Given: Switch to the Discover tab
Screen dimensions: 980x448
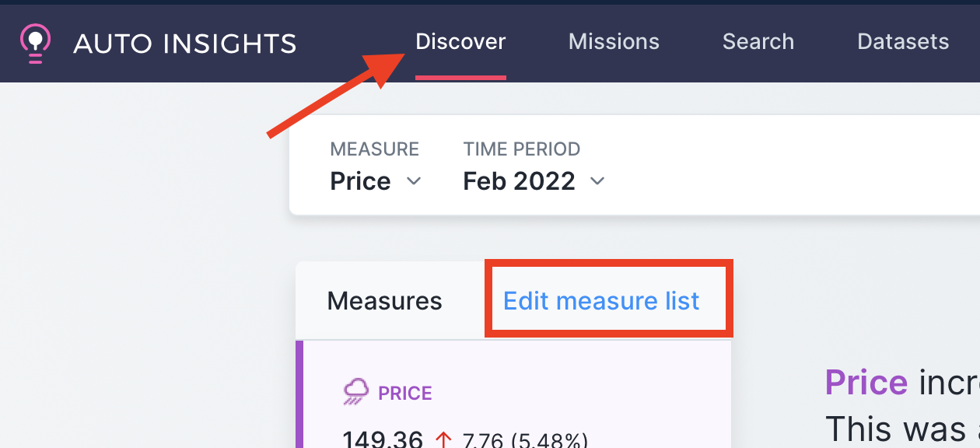Looking at the screenshot, I should pos(460,42).
